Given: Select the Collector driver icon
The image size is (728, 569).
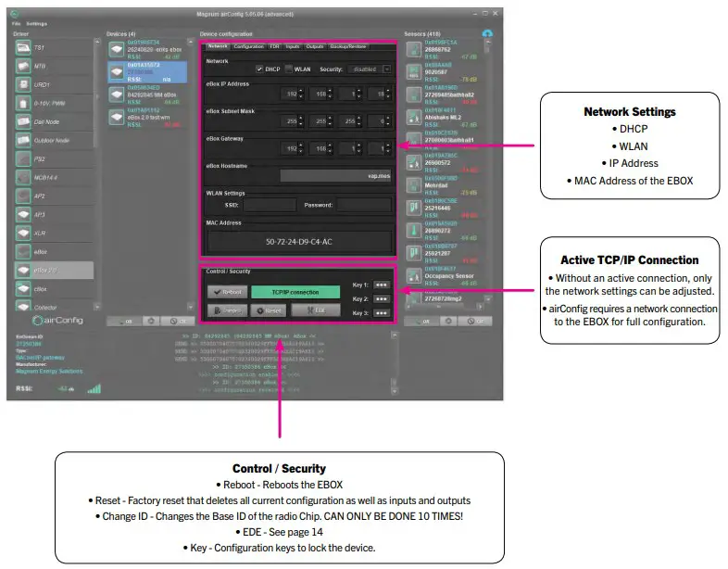Looking at the screenshot, I should 23,306.
